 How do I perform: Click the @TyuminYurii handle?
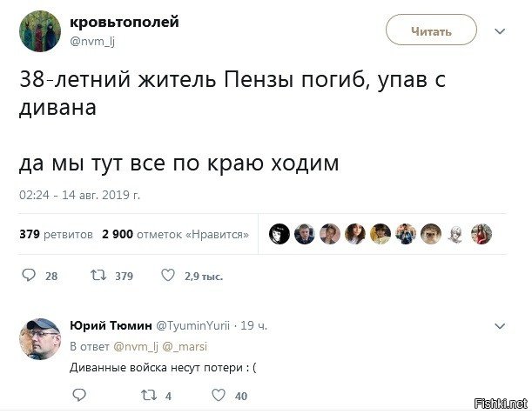coord(192,326)
